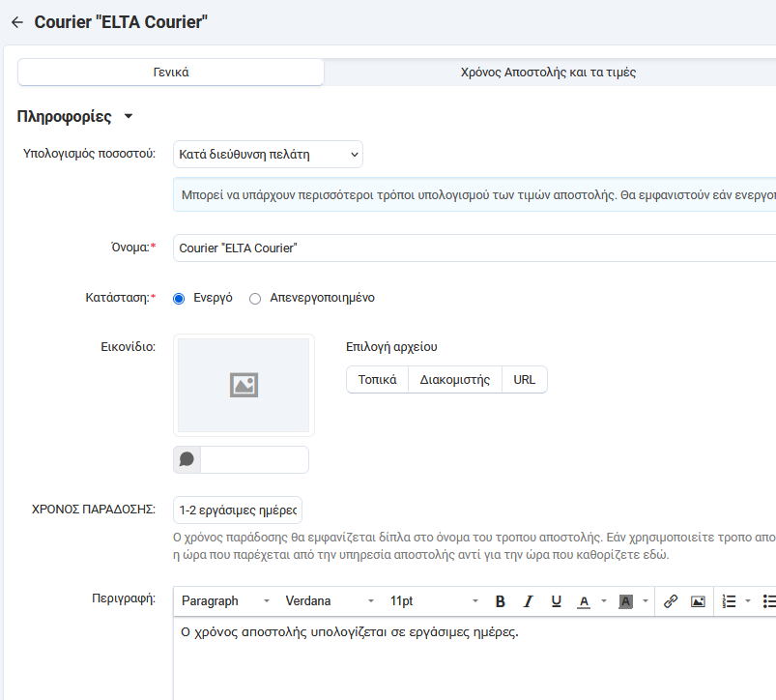Click the speech bubble icon under the image
The width and height of the screenshot is (776, 700).
click(187, 459)
